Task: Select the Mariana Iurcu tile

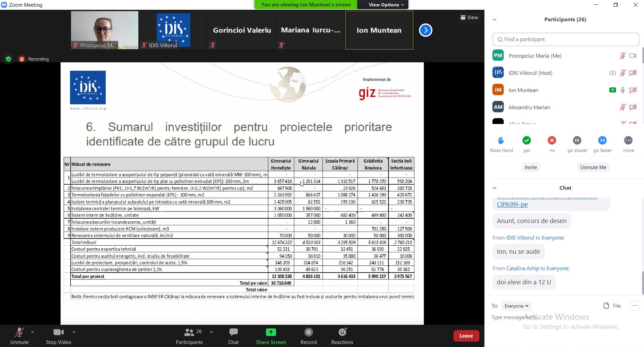Action: click(x=311, y=30)
